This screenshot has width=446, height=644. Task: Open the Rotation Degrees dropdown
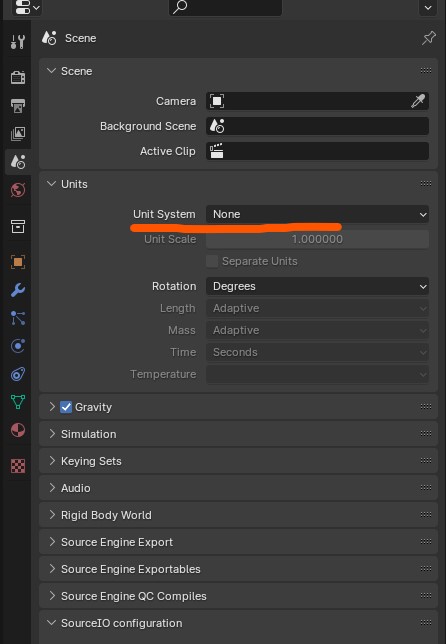coord(317,286)
